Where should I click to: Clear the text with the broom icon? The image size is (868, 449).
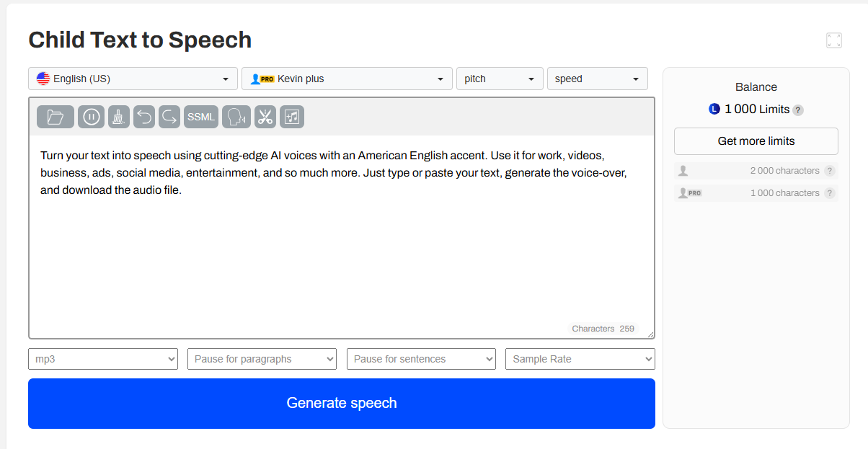[x=118, y=117]
